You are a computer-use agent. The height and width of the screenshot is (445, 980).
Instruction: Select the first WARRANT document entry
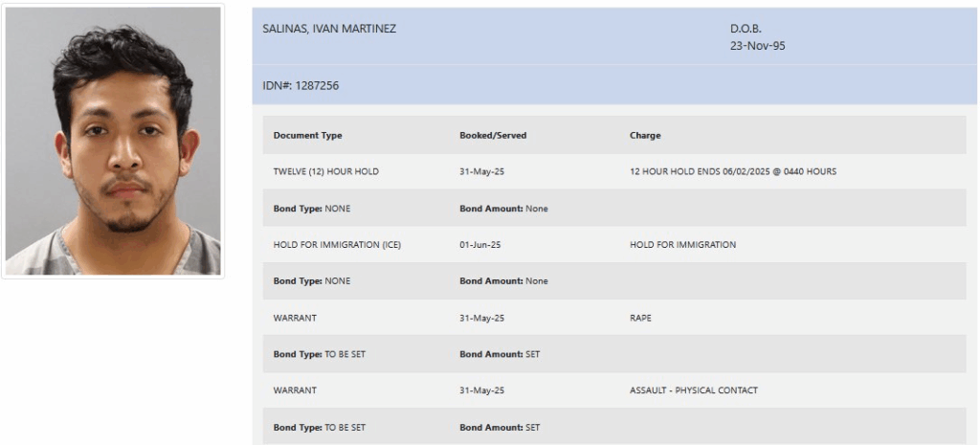295,318
